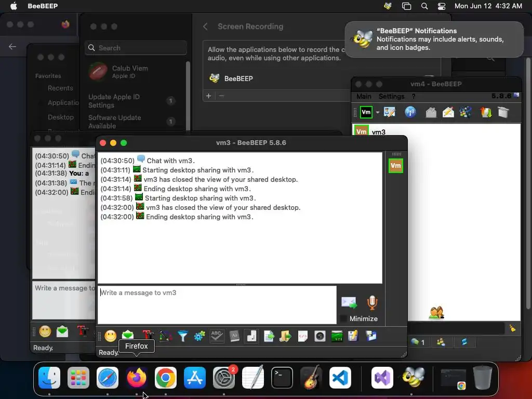Switch to chats tab showing 1 in vm4

coord(418,342)
